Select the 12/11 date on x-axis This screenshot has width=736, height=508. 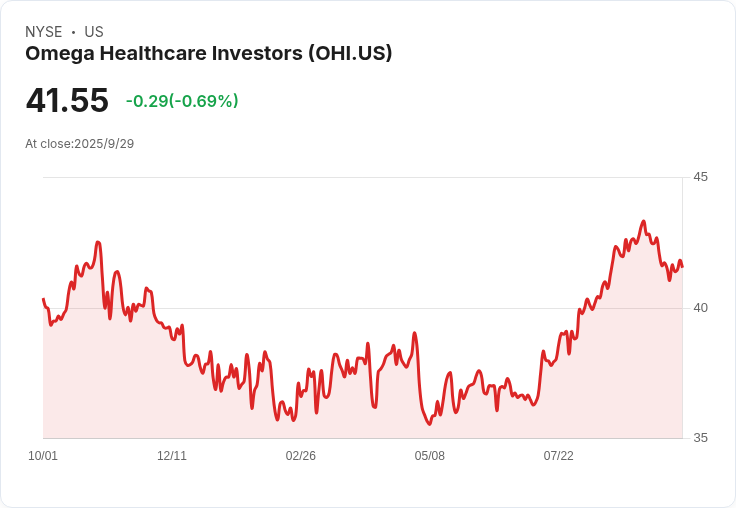click(x=172, y=456)
